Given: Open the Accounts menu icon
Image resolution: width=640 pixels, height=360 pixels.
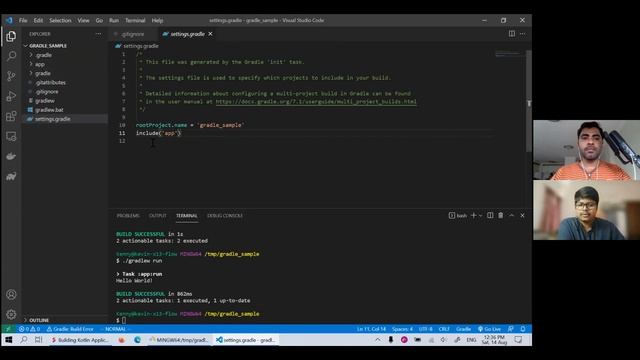Looking at the screenshot, I should tap(11, 294).
